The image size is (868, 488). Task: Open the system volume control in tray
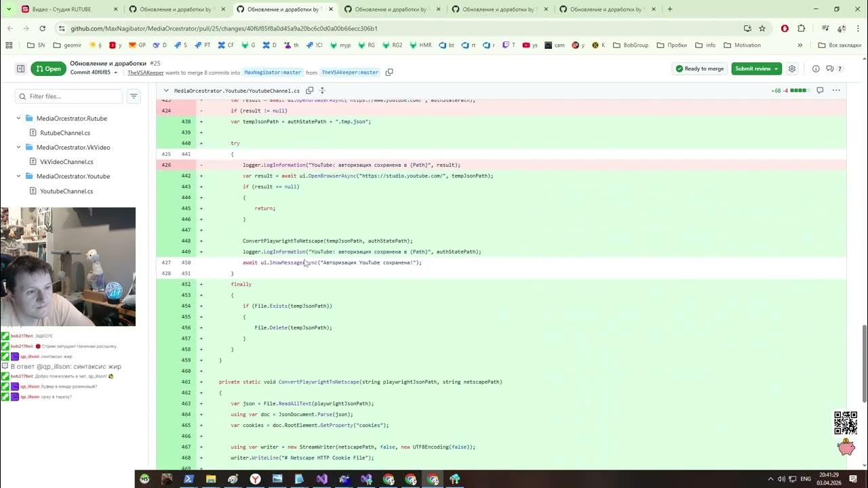[x=782, y=479]
